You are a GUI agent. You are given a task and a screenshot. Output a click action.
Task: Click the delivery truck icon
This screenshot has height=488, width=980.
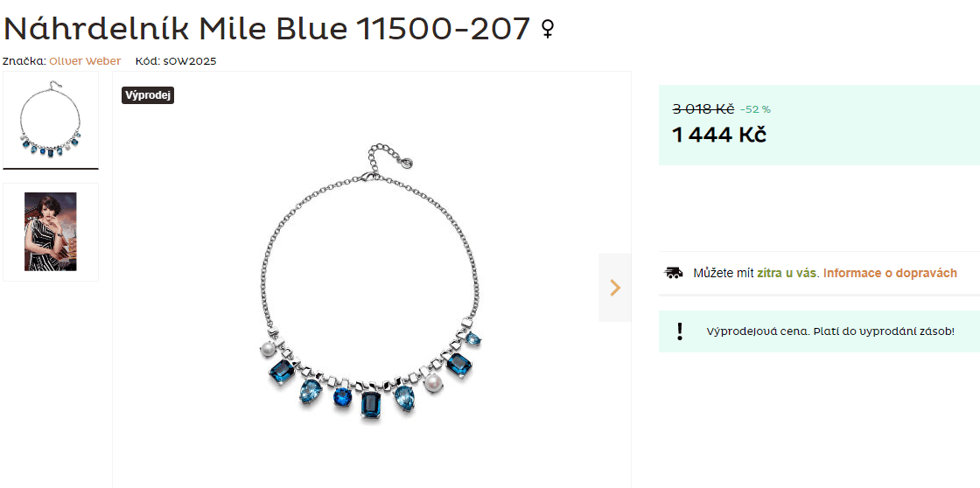pos(673,273)
